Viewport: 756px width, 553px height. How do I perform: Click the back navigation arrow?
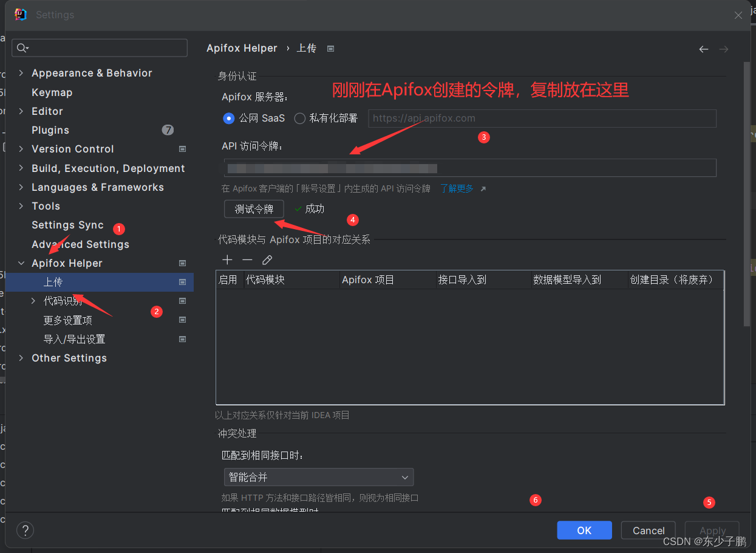[x=704, y=49]
